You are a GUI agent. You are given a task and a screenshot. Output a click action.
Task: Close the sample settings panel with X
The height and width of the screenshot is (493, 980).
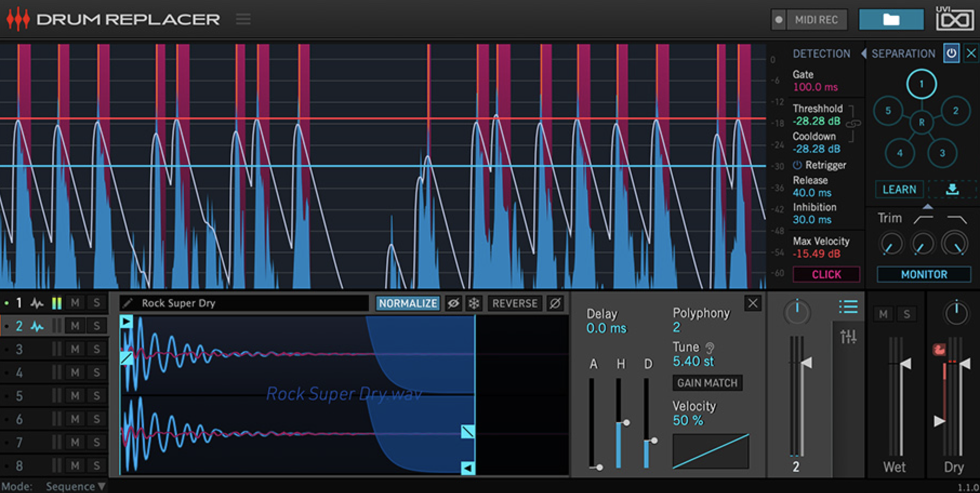[752, 303]
